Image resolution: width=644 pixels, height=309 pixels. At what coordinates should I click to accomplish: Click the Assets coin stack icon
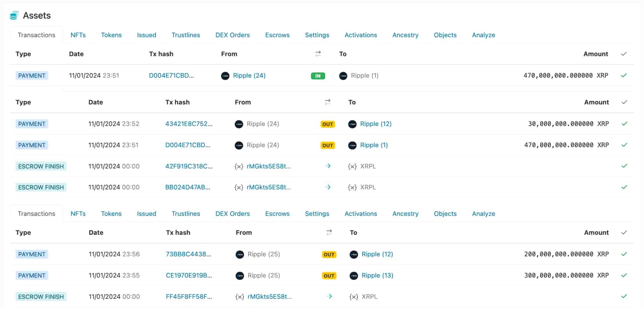[x=14, y=15]
